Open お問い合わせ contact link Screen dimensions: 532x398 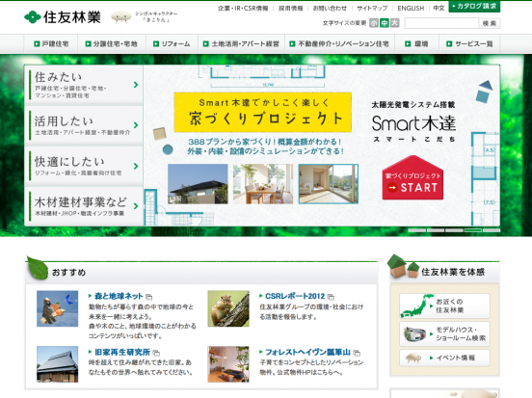330,8
